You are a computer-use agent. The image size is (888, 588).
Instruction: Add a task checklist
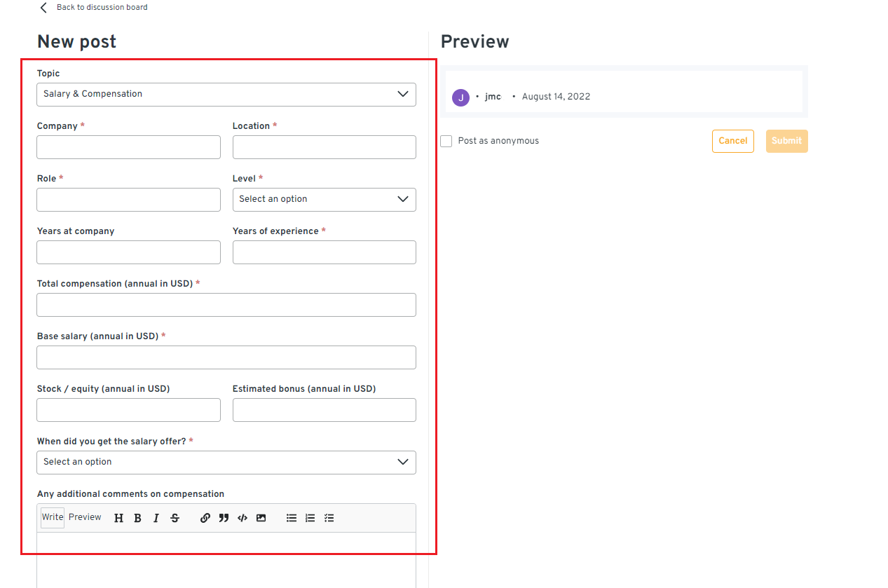329,518
